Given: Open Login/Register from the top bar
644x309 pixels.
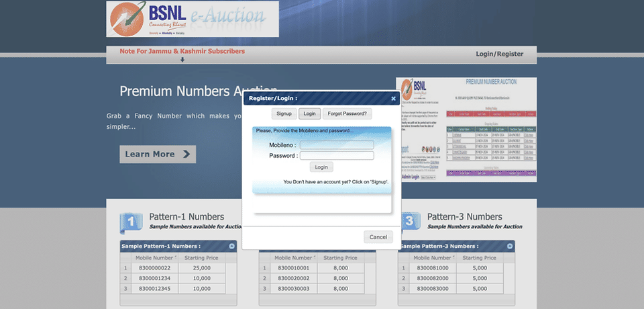Looking at the screenshot, I should pos(499,54).
